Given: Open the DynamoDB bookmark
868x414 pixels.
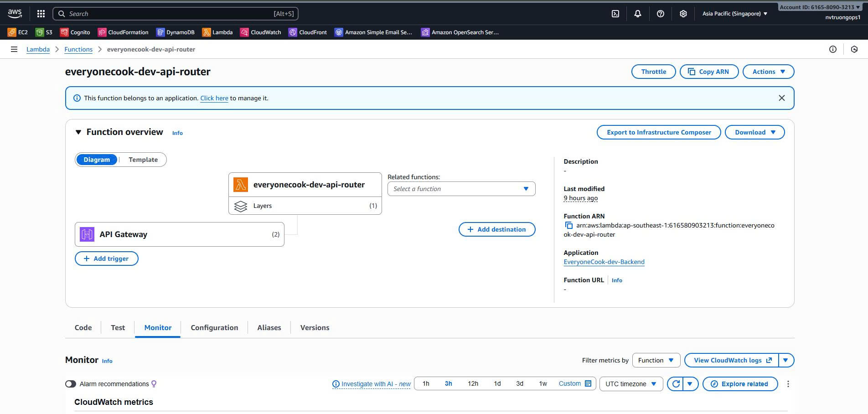Looking at the screenshot, I should (175, 32).
